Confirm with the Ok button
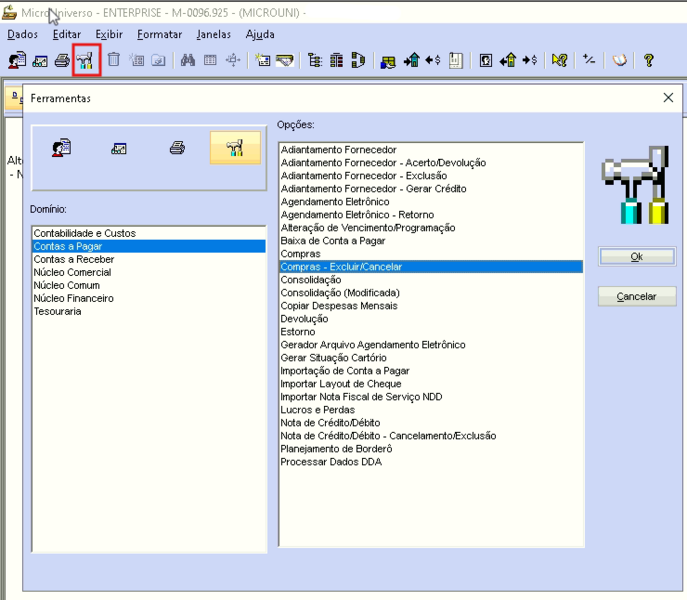Viewport: 687px width, 600px height. (x=637, y=257)
